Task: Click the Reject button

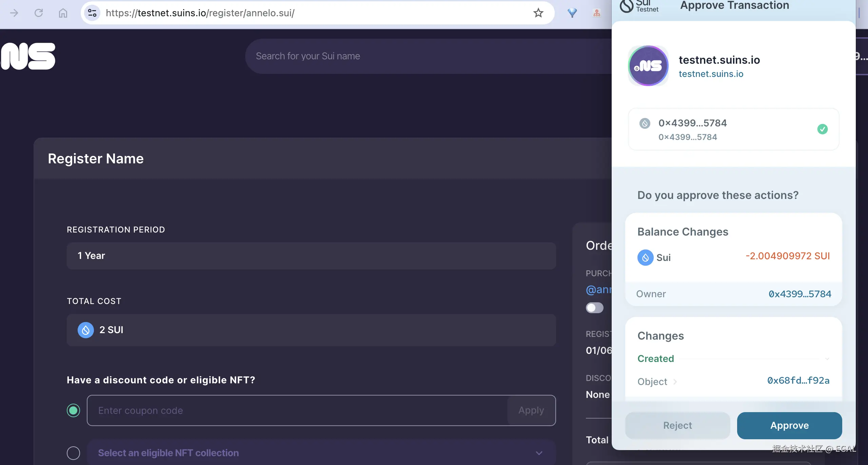Action: point(677,425)
